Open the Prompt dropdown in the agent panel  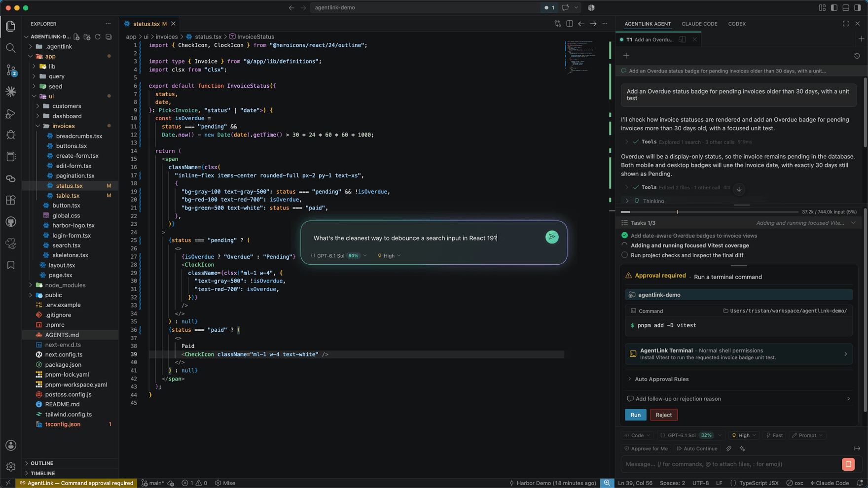point(807,435)
